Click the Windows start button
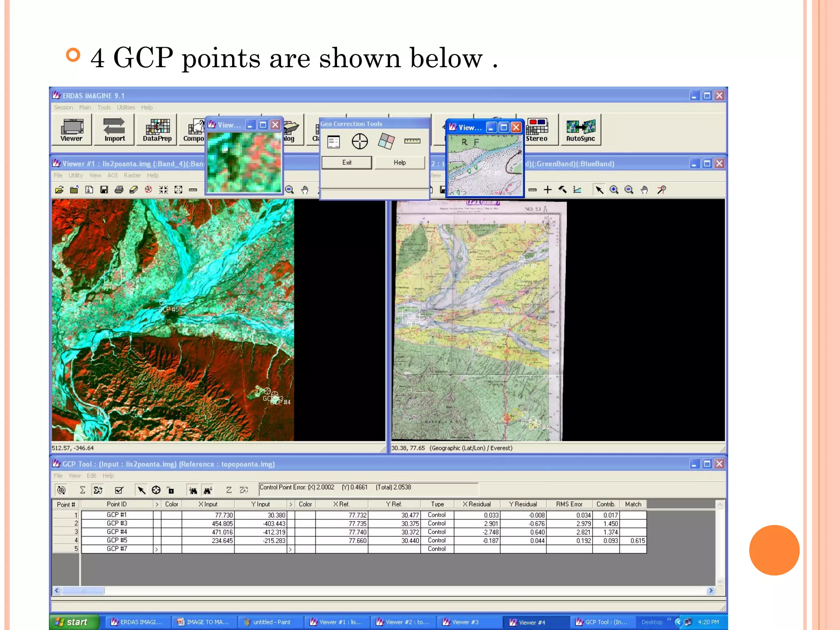840x630 pixels. tap(75, 622)
